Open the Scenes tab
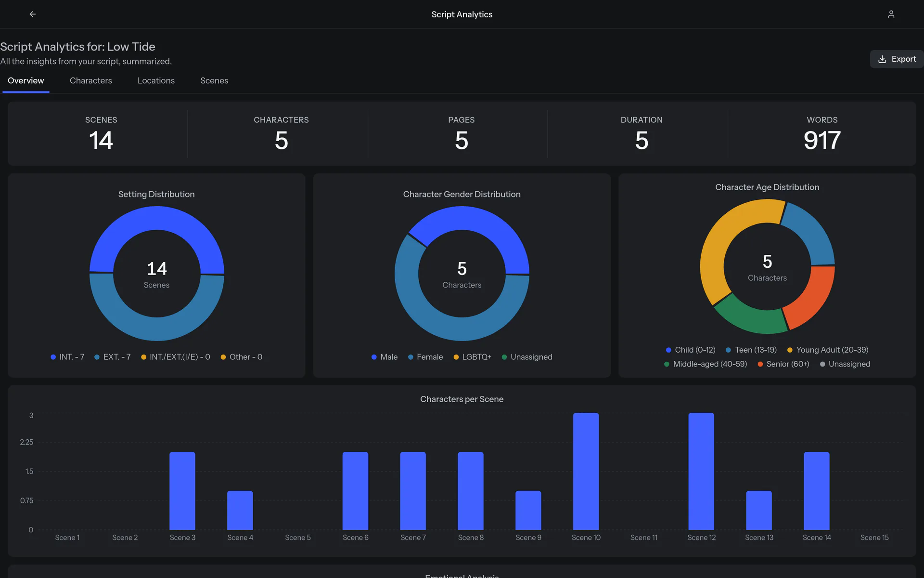 (214, 81)
